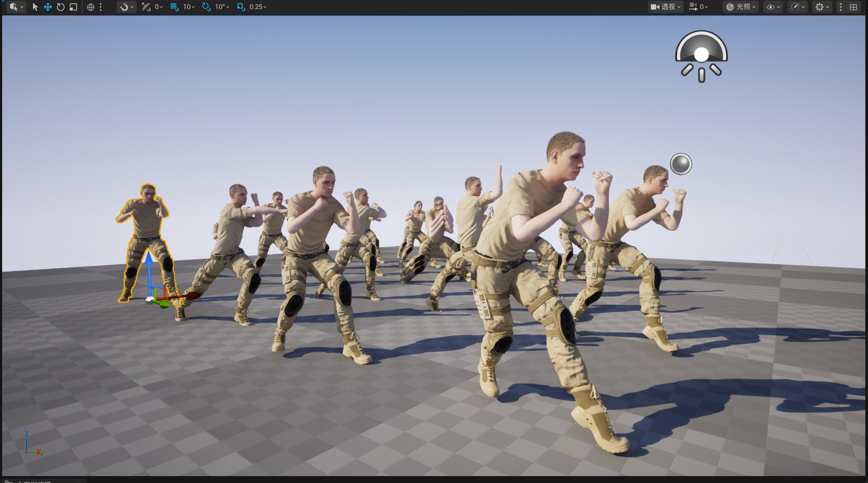Image resolution: width=868 pixels, height=483 pixels.
Task: Switch to the scale transform tool
Action: 73,7
